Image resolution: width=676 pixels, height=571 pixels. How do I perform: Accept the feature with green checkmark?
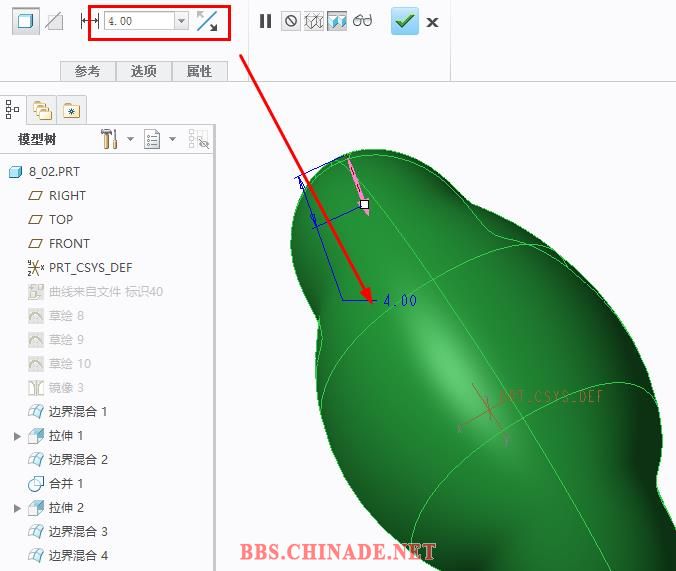(x=405, y=21)
